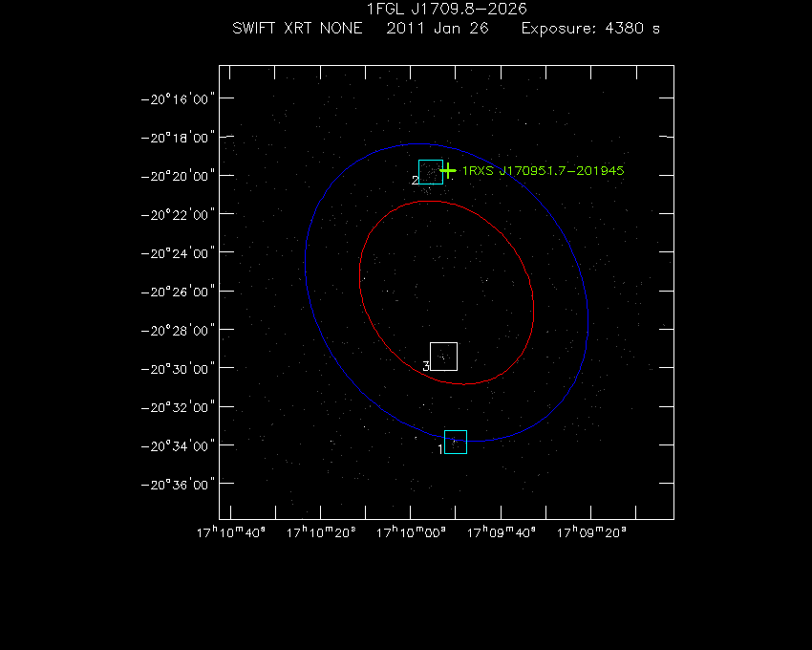
Task: Click the -20°18'00" axis label
Action: (x=178, y=138)
